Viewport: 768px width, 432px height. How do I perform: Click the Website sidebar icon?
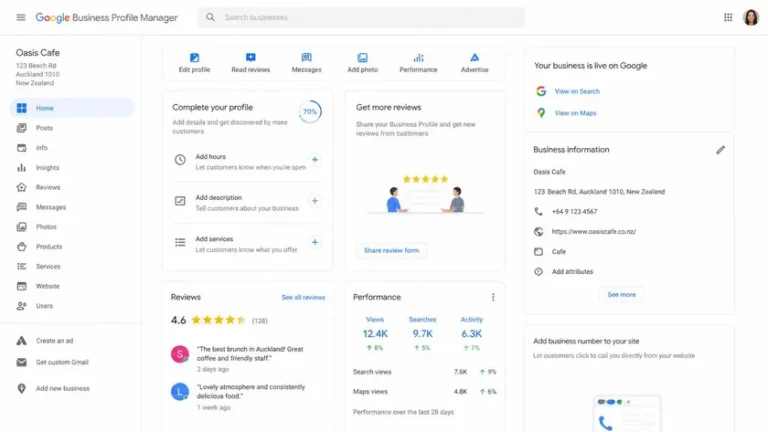(x=22, y=286)
